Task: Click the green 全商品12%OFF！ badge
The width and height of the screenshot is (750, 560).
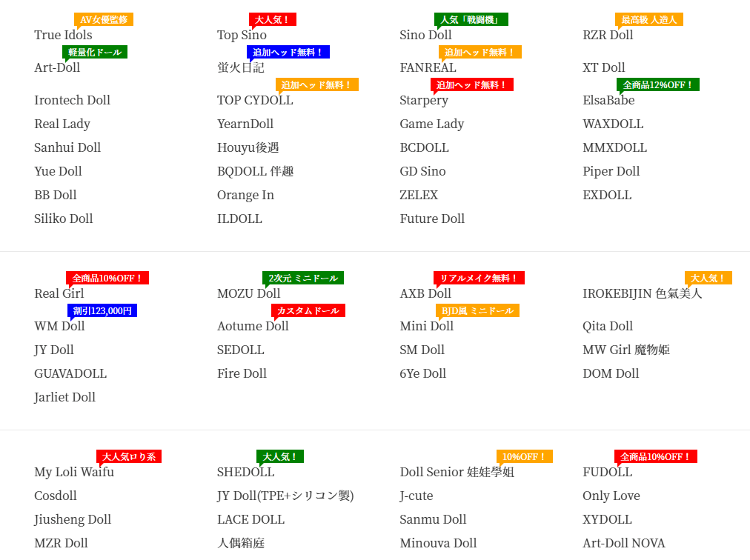Action: coord(658,84)
